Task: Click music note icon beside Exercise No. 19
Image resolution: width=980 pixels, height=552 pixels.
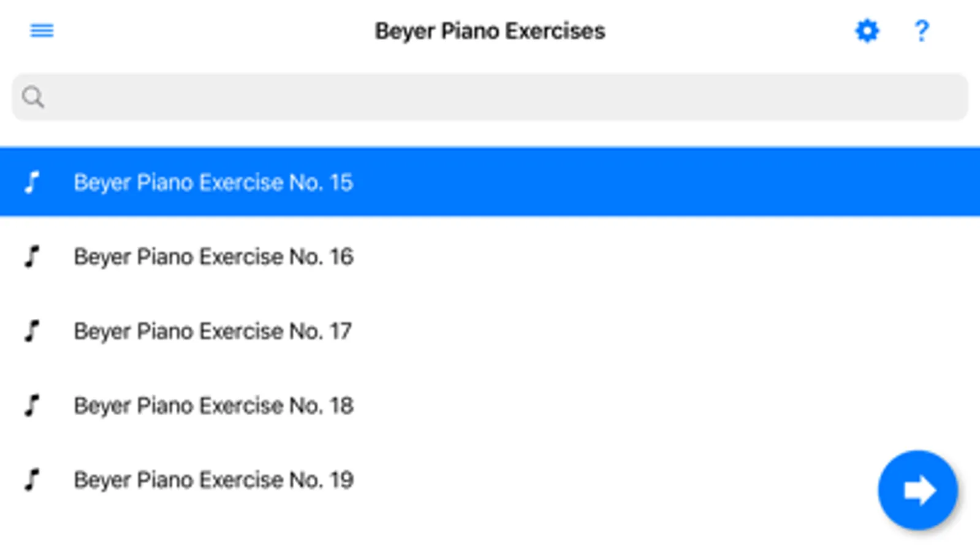Action: (x=32, y=480)
